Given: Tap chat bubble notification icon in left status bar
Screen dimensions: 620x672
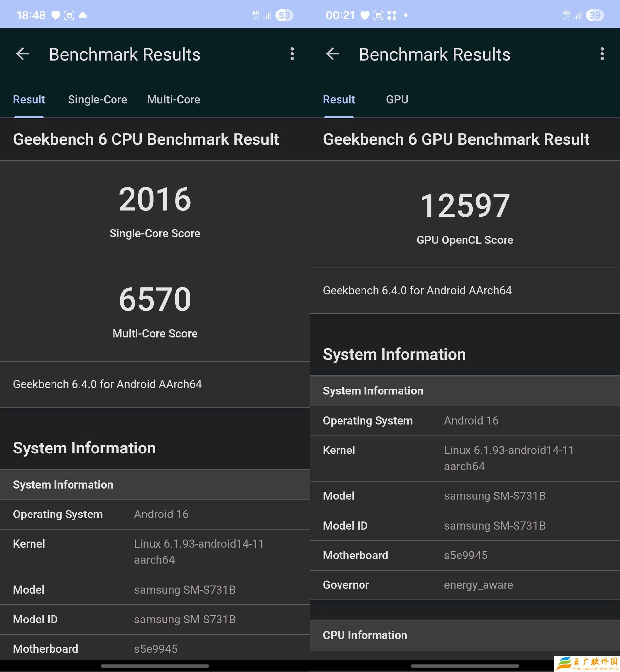Looking at the screenshot, I should pyautogui.click(x=55, y=15).
